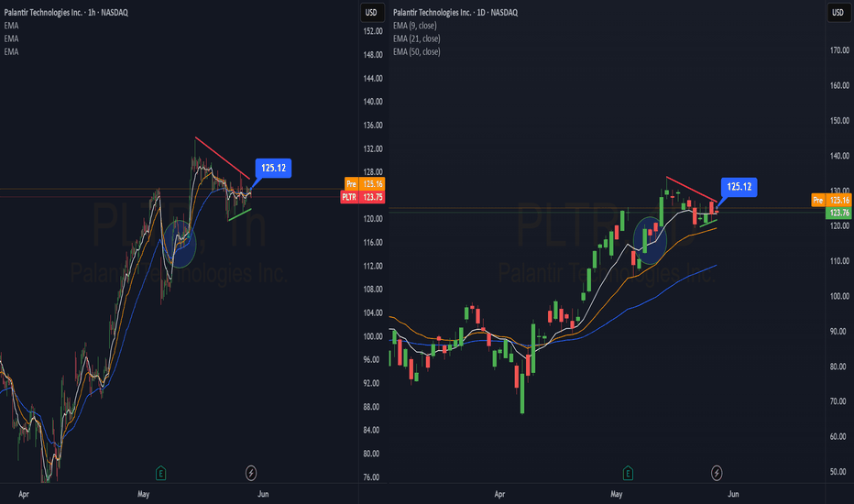The height and width of the screenshot is (504, 854).
Task: Click 76.00 price level on left axis
Action: point(371,477)
